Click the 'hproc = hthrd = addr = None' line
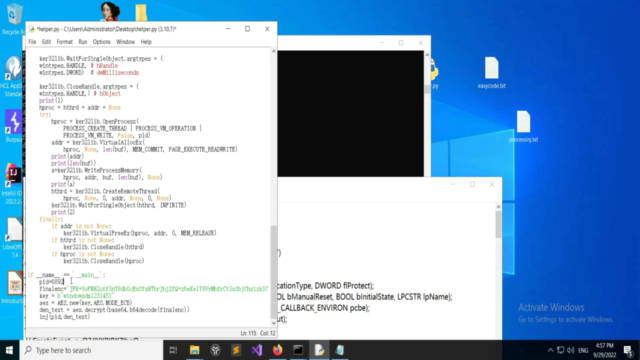640x360 pixels. pos(80,107)
